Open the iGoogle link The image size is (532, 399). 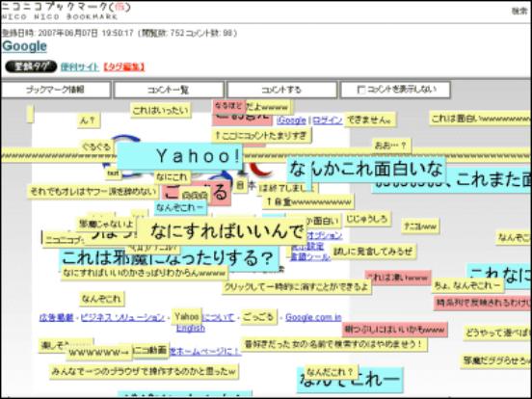[291, 120]
